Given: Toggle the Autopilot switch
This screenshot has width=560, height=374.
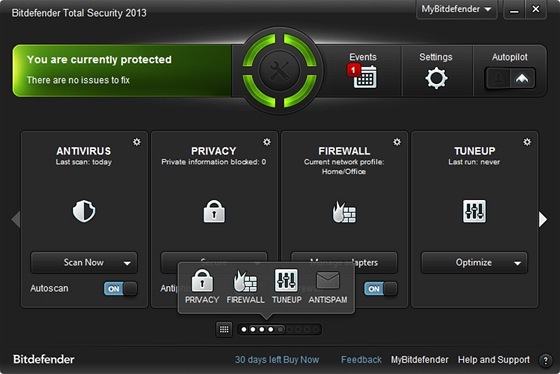Looking at the screenshot, I should tap(510, 78).
